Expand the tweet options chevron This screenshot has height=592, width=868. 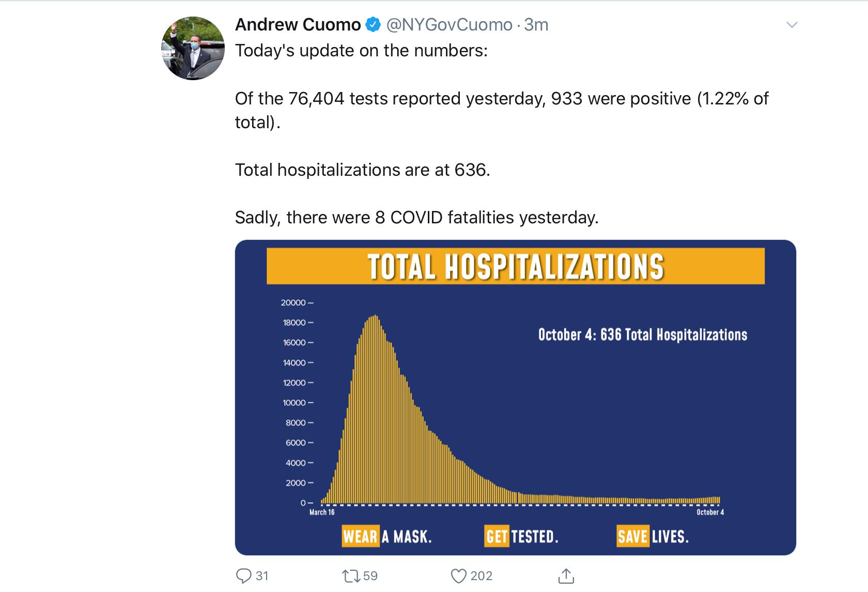[792, 25]
